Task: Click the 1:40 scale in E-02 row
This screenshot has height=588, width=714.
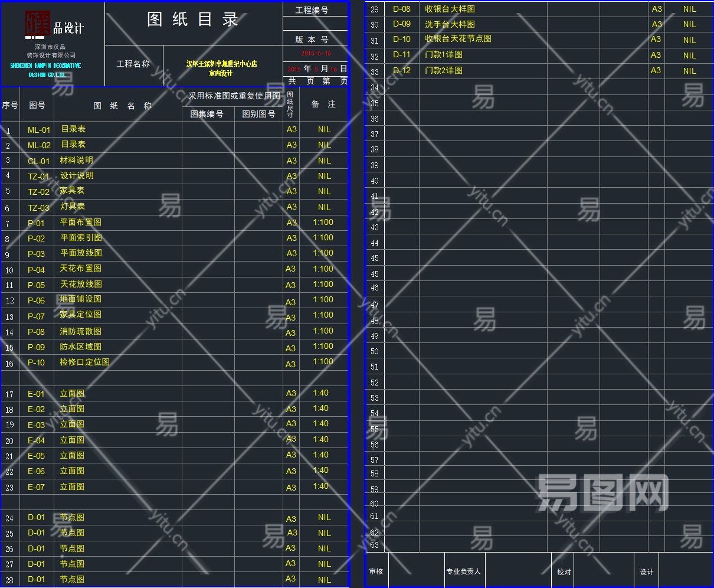Action: tap(321, 408)
